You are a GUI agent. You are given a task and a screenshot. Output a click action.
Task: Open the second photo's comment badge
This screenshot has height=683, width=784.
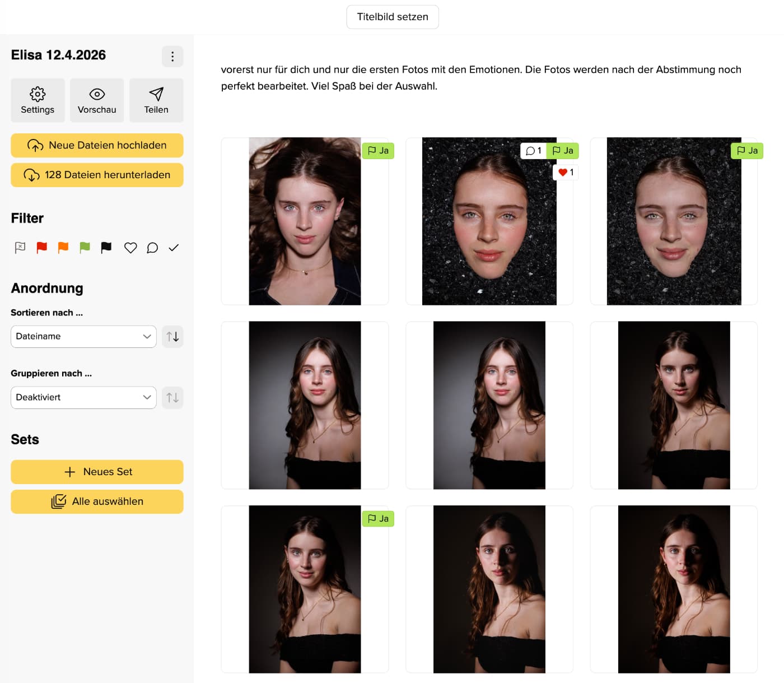[x=533, y=151]
